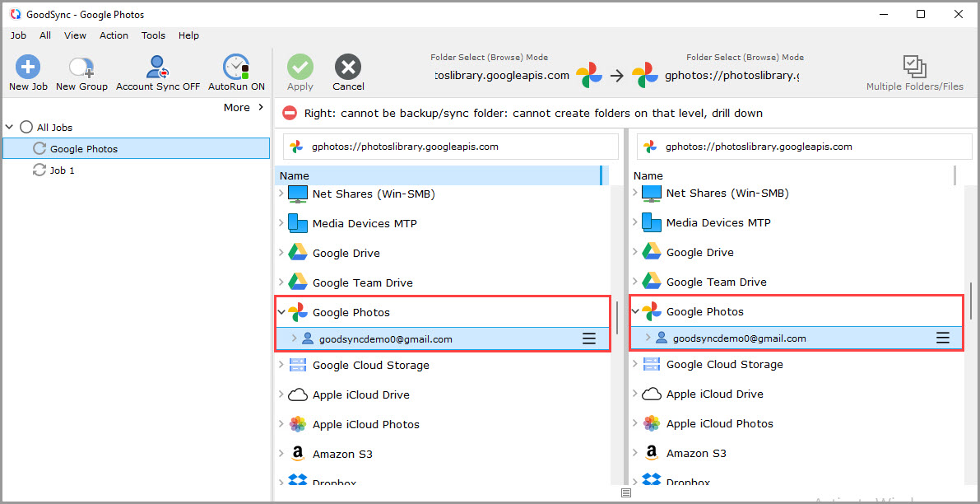Expand Google Drive in left folder tree
Image resolution: width=980 pixels, height=504 pixels.
coord(281,252)
